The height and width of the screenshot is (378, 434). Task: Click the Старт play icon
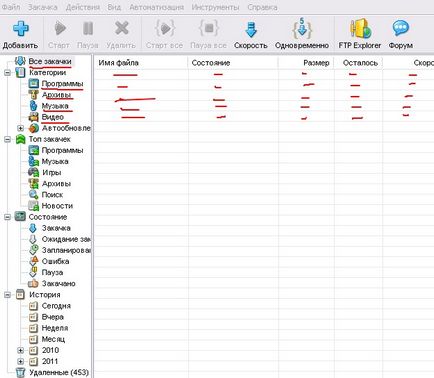click(x=60, y=28)
